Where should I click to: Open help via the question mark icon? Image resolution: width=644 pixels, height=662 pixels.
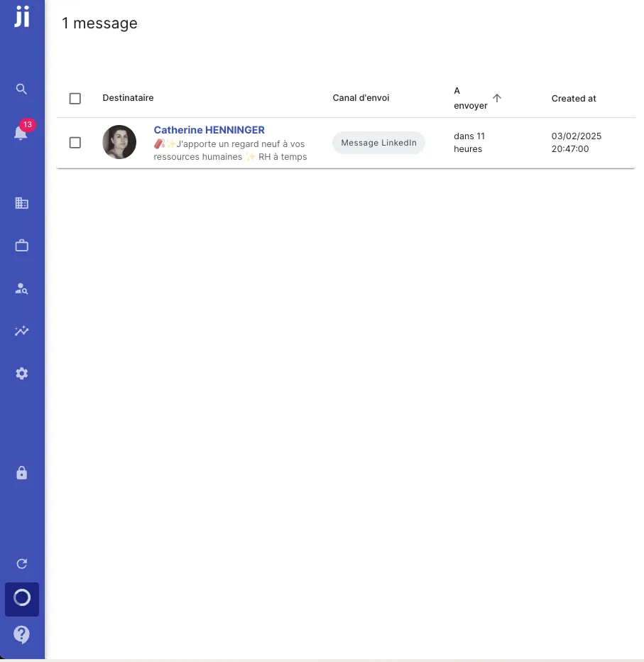[21, 634]
